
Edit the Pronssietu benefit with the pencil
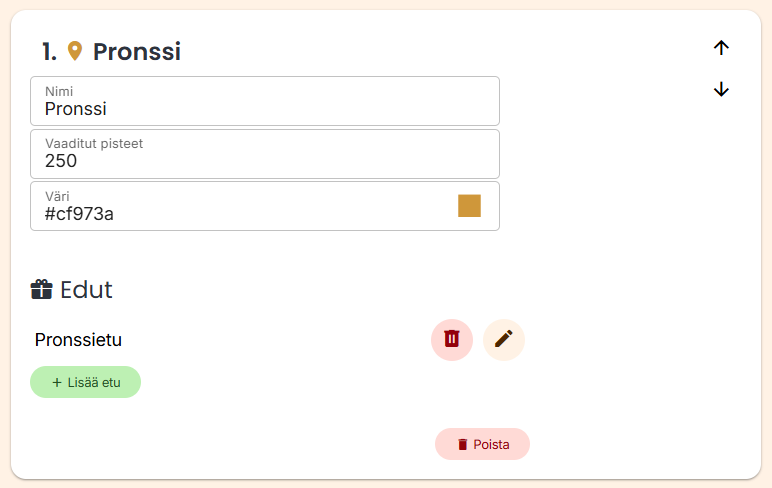tap(504, 340)
